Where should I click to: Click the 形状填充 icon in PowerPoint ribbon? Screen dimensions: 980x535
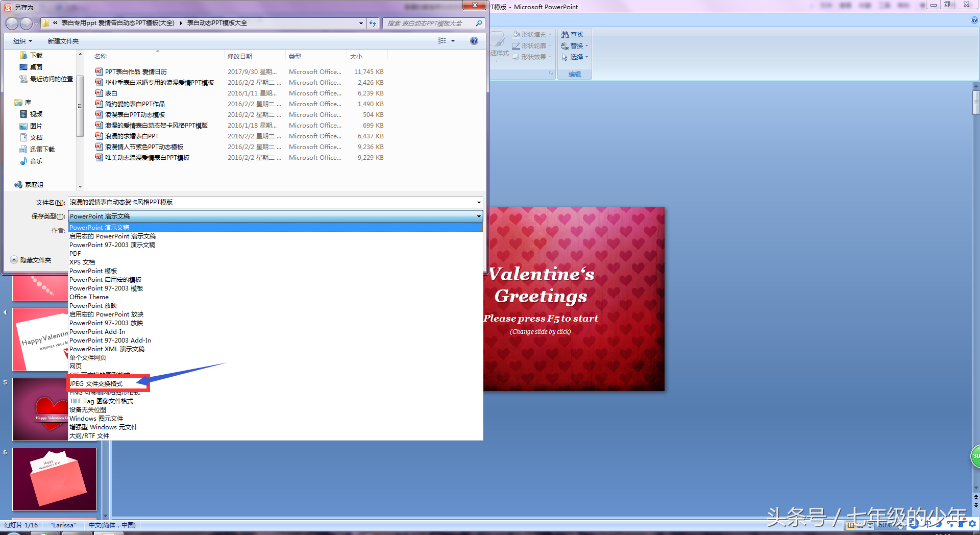[516, 34]
